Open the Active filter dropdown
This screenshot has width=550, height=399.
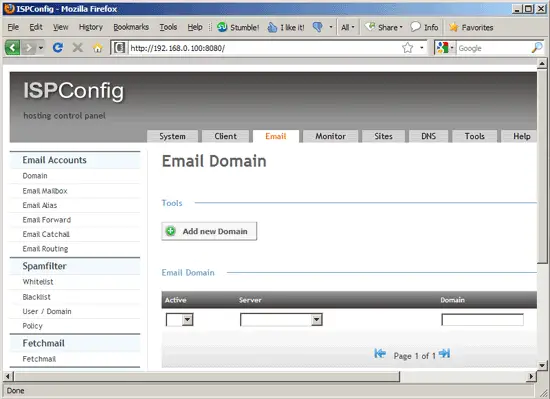click(179, 319)
